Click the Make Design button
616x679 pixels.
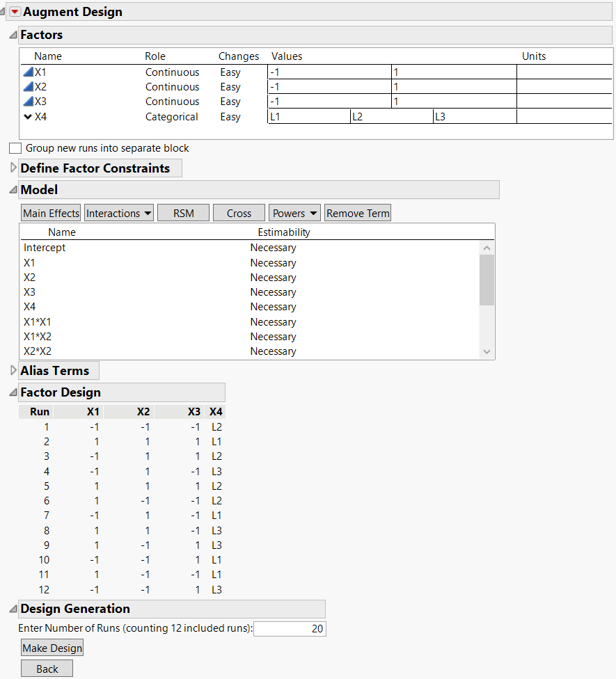coord(52,648)
